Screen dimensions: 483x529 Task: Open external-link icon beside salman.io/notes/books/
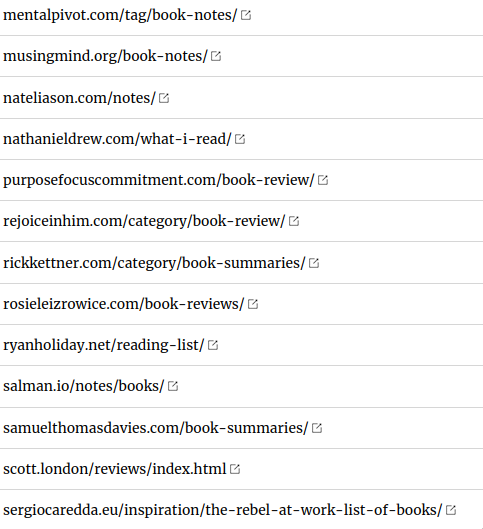(173, 386)
